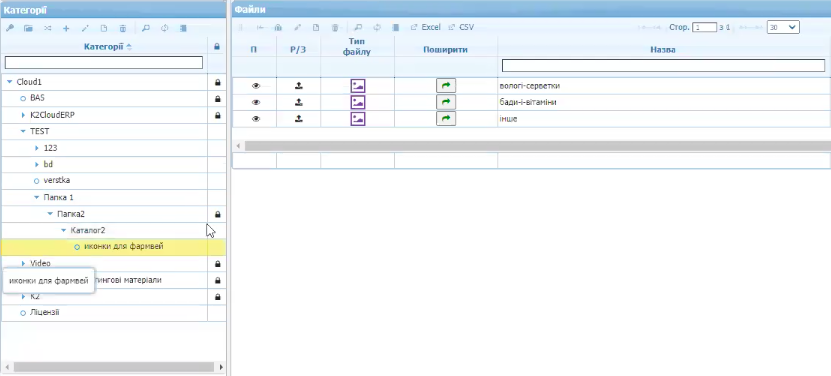Focus the Назва filter input field

click(664, 65)
